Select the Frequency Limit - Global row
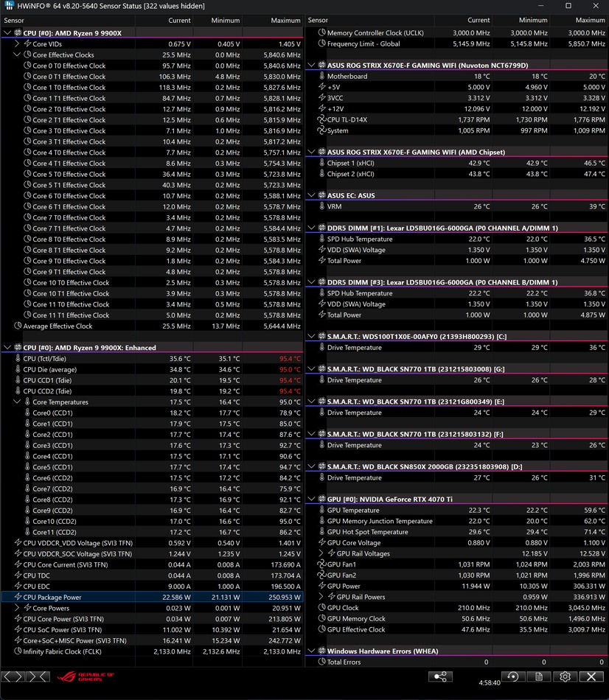609x700 pixels. click(x=456, y=43)
